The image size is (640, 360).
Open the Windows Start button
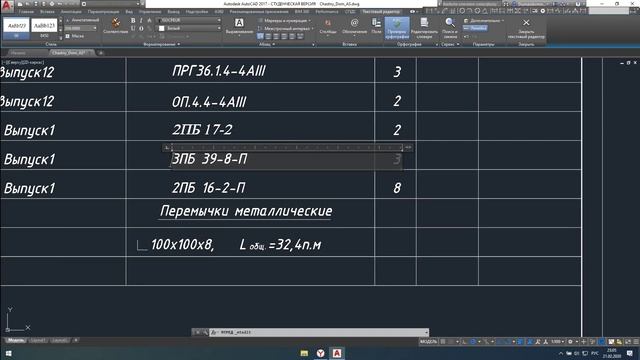tap(8, 353)
